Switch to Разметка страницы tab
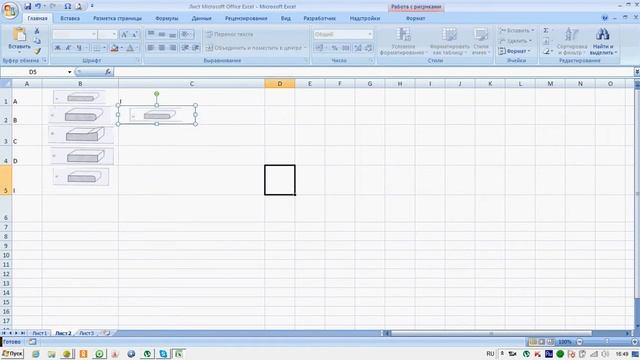 [117, 18]
